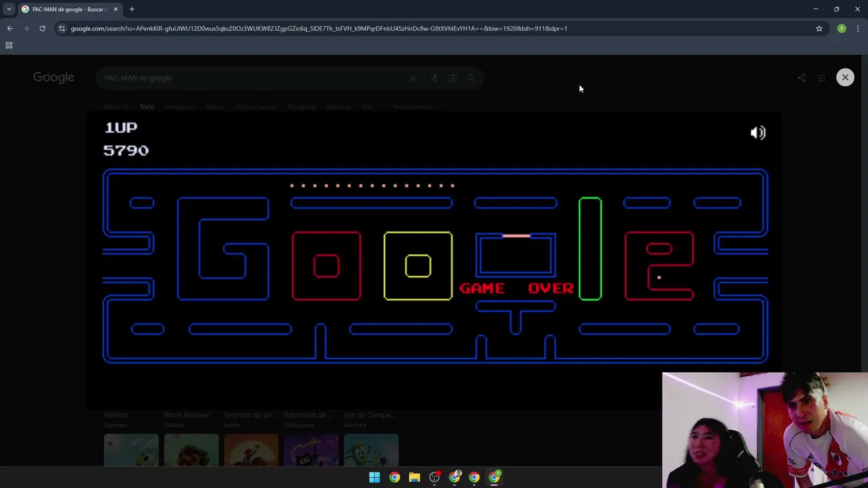Open the Google apps grid
The height and width of the screenshot is (488, 868).
point(821,78)
